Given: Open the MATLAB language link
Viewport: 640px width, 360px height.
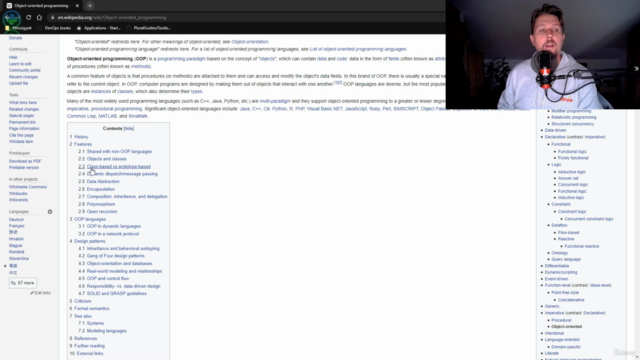Looking at the screenshot, I should tap(107, 116).
